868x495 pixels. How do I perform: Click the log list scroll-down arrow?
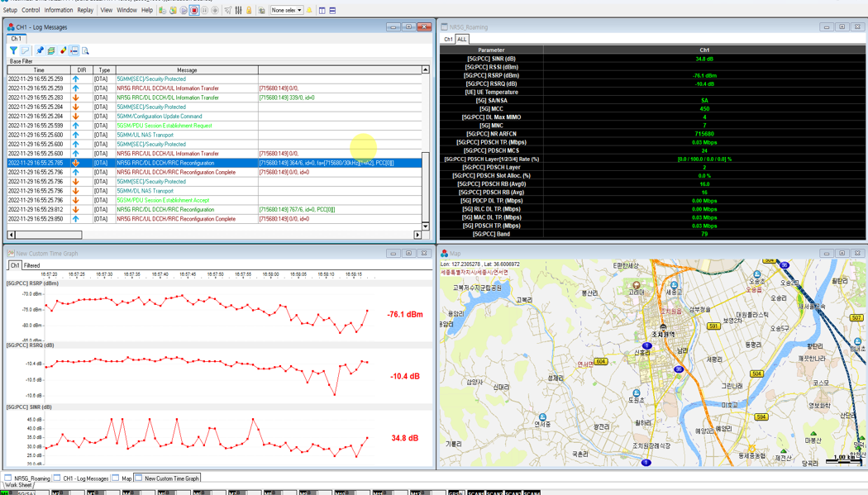[426, 226]
